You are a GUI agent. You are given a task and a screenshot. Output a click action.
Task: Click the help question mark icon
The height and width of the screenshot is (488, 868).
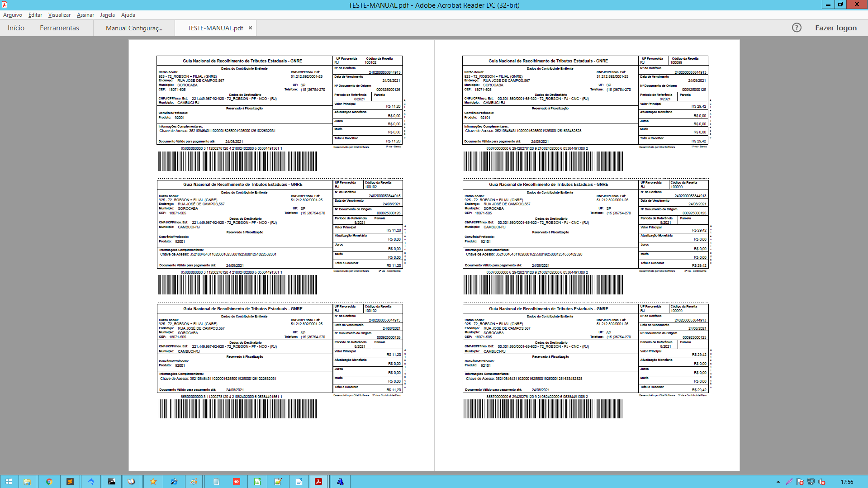tap(797, 28)
